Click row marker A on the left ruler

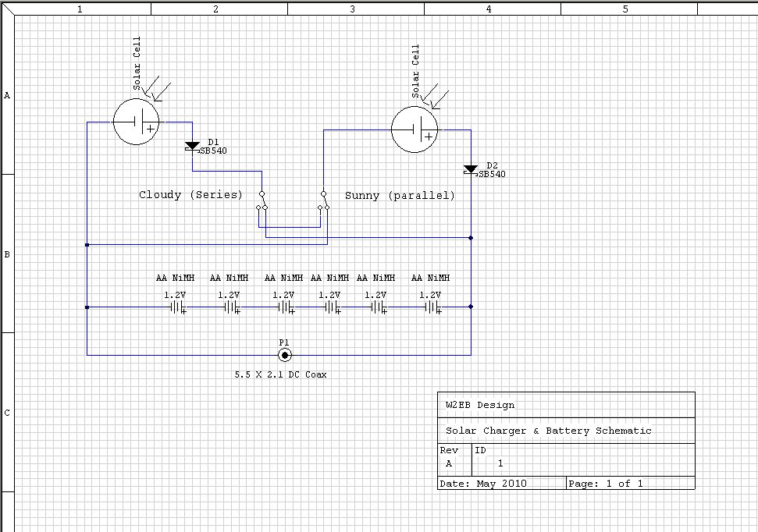7,96
